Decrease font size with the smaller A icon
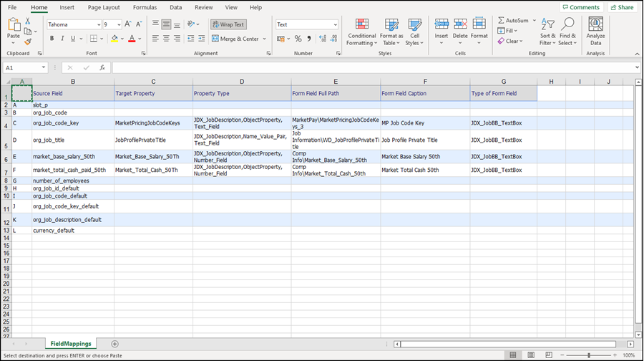 (139, 24)
